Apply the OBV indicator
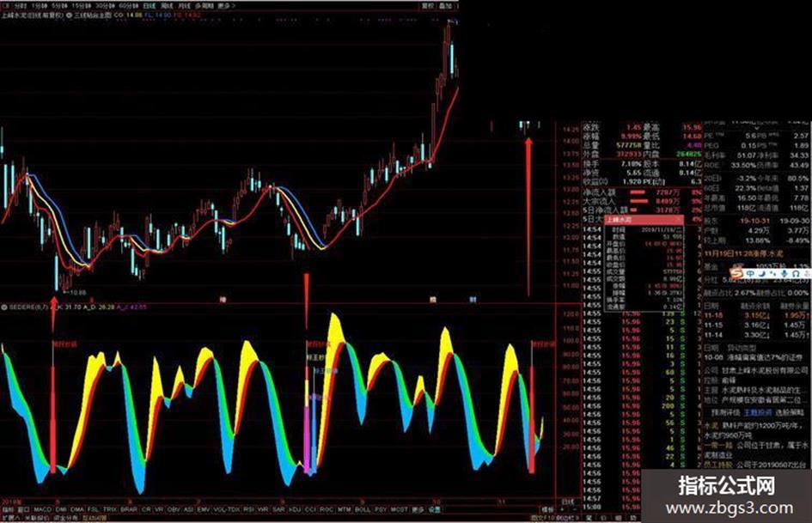 [x=174, y=509]
